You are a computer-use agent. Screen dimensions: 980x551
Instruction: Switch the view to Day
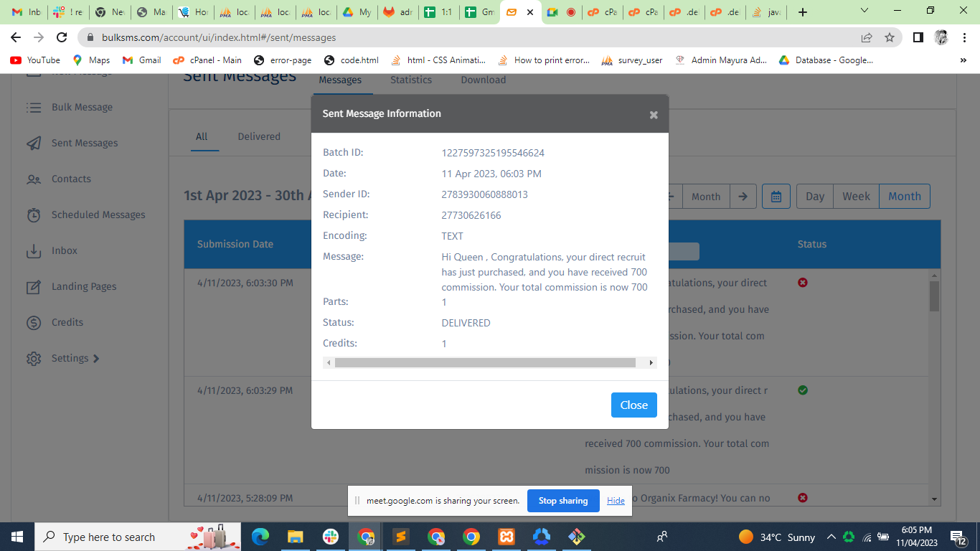click(814, 197)
